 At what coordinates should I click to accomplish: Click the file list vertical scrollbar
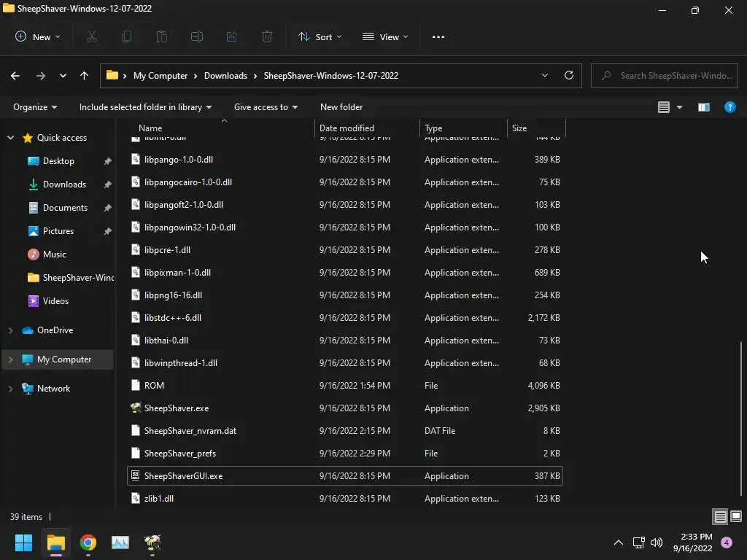[x=741, y=418]
